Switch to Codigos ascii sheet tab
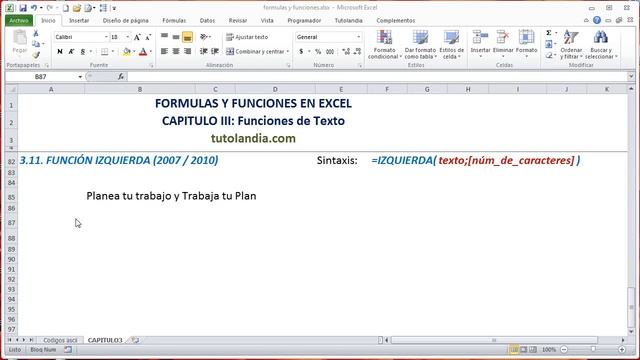The width and height of the screenshot is (640, 360). (60, 340)
